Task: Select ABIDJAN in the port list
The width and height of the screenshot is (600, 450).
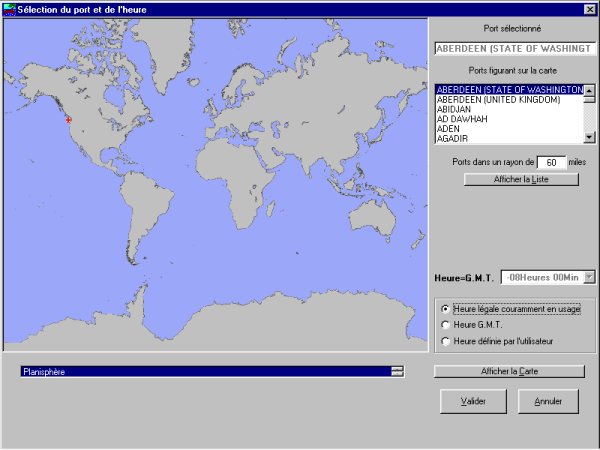Action: pos(510,109)
